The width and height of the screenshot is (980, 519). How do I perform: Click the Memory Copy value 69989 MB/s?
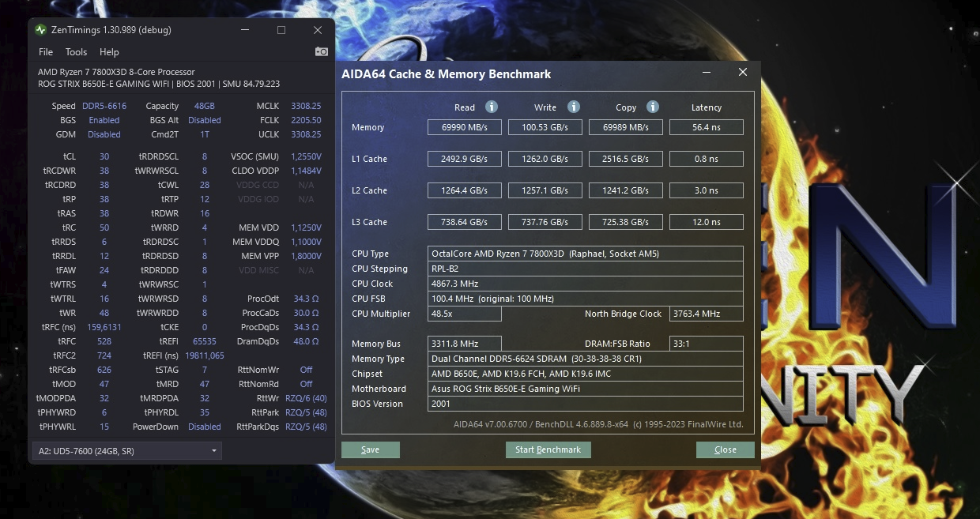pyautogui.click(x=626, y=127)
